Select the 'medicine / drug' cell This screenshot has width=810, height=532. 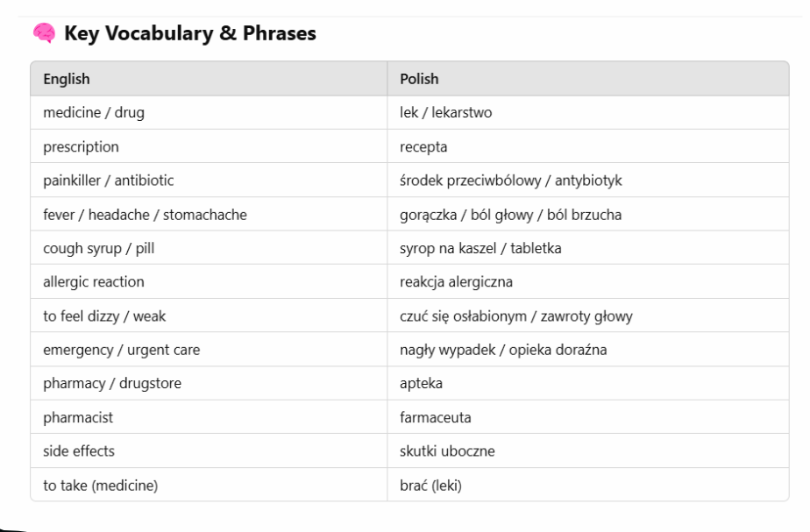click(91, 113)
